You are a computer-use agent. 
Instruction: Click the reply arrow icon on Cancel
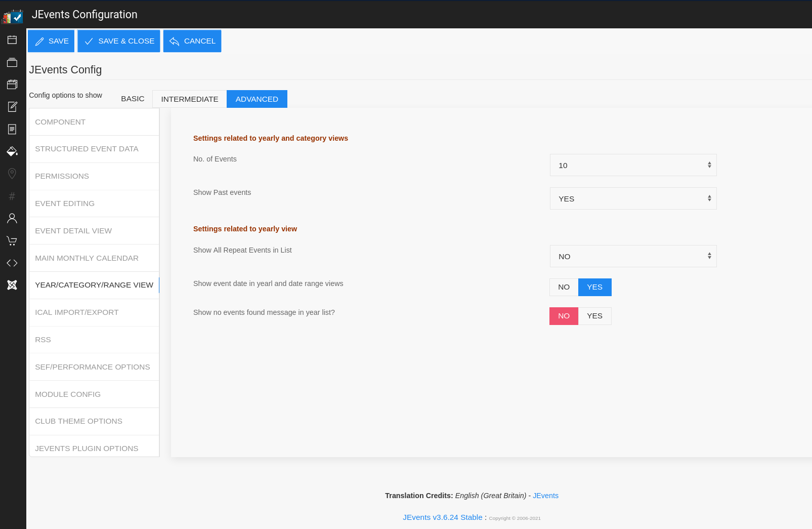coord(175,42)
